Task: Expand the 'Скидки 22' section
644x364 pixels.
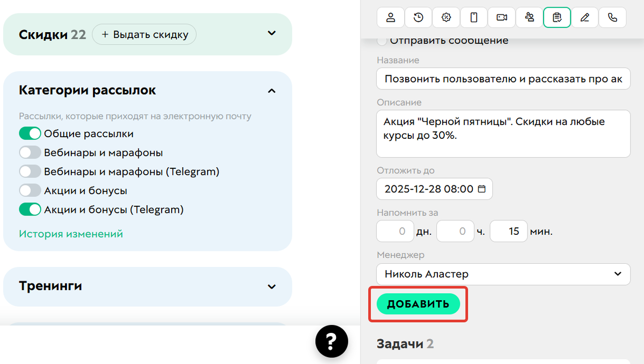Action: (x=272, y=33)
